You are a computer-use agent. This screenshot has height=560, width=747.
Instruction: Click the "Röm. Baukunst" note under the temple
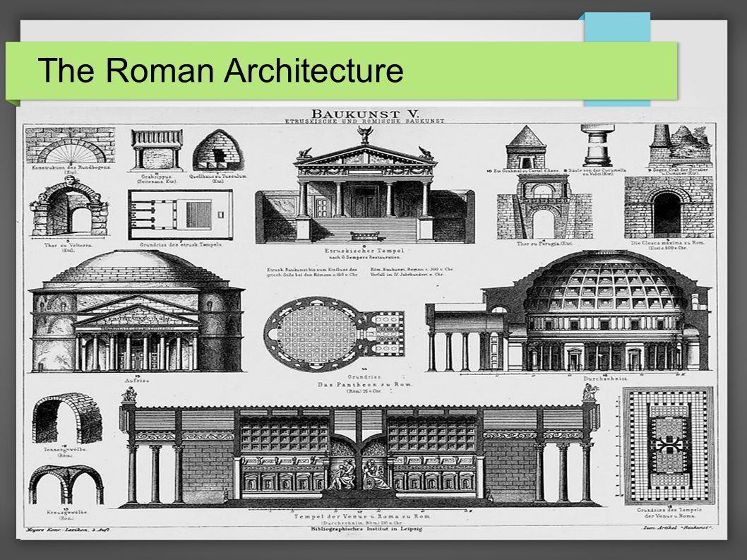tap(412, 272)
